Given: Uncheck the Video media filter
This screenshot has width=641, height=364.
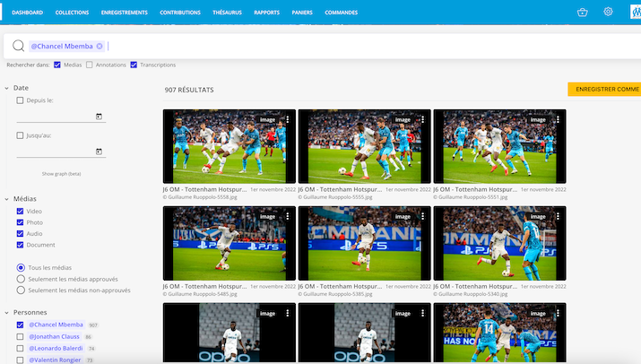Looking at the screenshot, I should tap(20, 211).
